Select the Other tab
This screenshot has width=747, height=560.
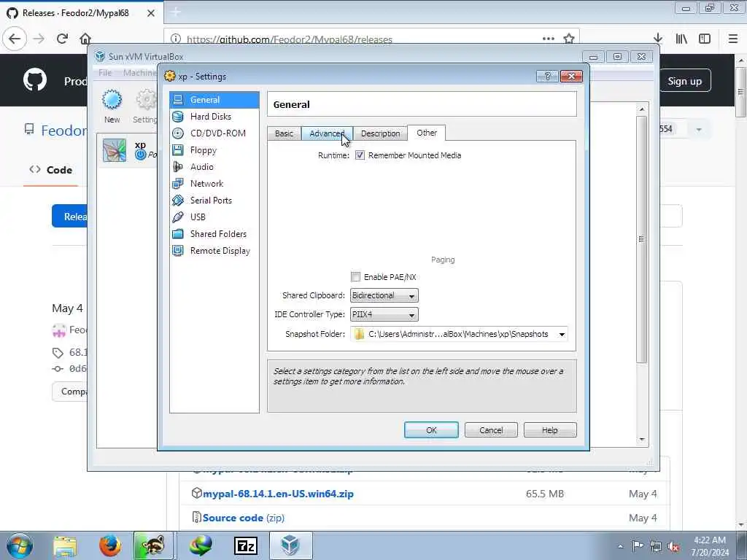click(426, 133)
